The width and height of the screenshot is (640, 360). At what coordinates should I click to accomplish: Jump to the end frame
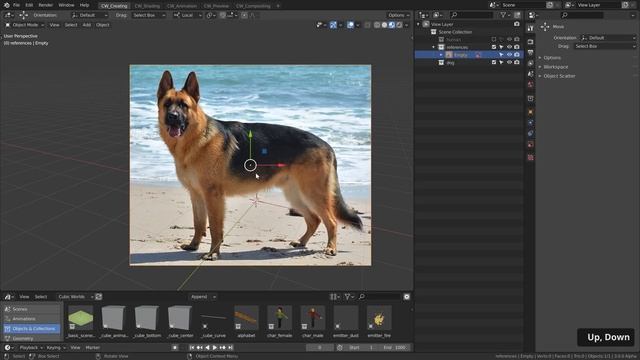pyautogui.click(x=230, y=347)
